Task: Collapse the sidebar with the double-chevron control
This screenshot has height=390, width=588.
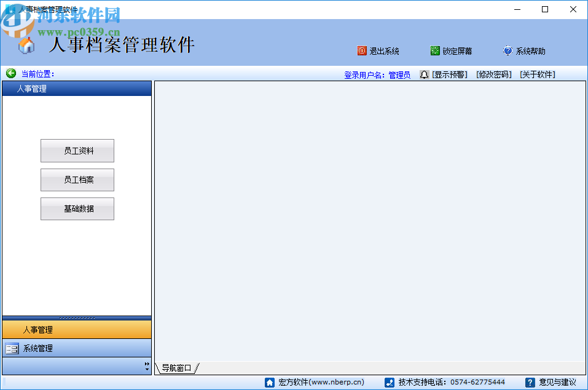Action: tap(146, 364)
